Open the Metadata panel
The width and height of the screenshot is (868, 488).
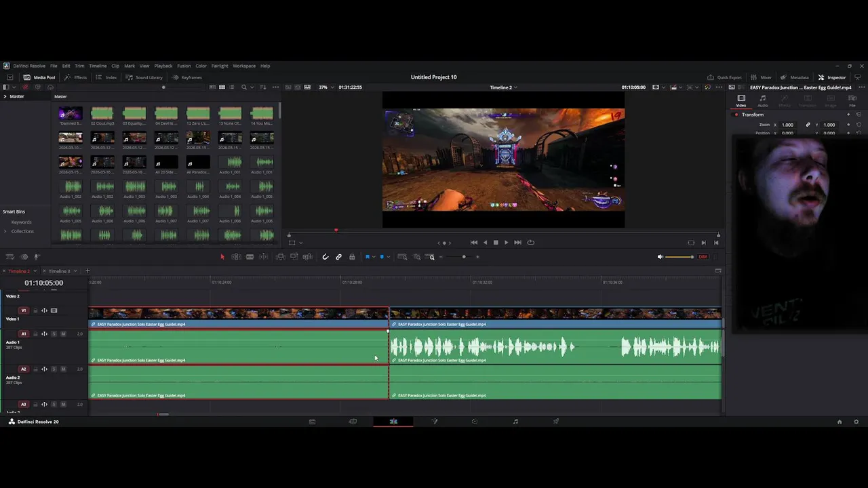pos(794,77)
